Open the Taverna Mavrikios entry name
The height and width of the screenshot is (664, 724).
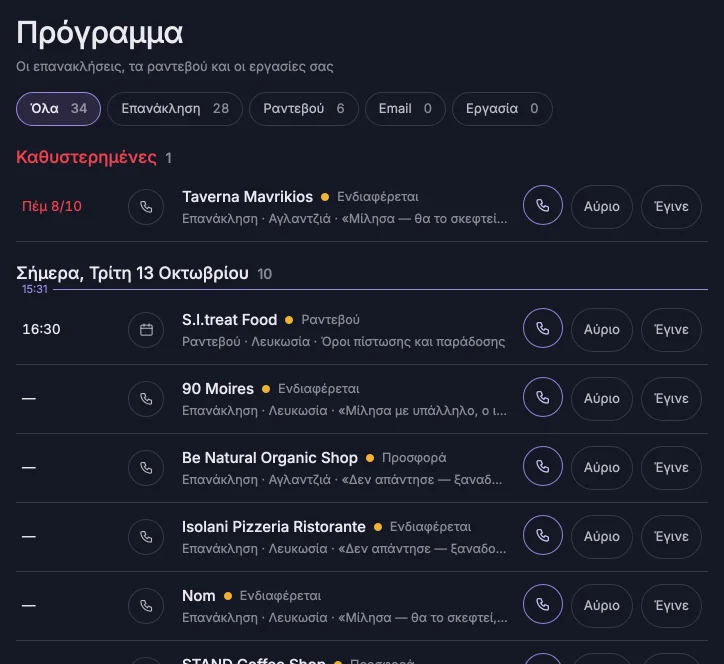[x=247, y=197]
